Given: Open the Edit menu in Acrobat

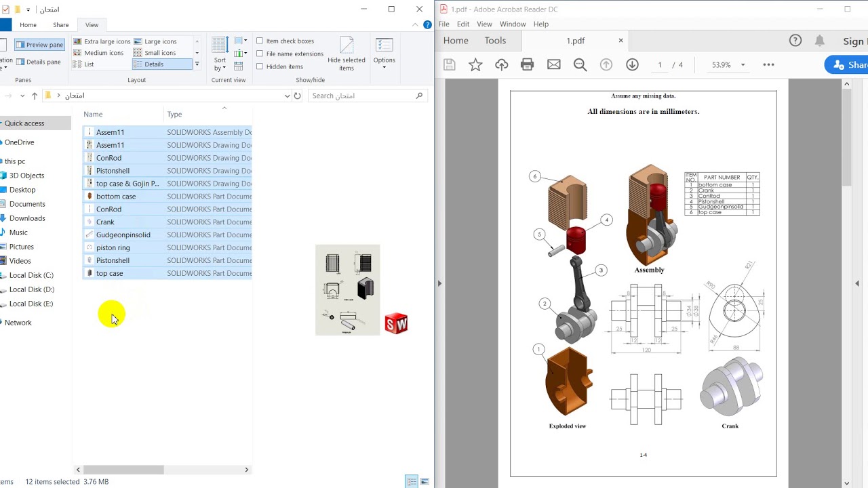Looking at the screenshot, I should pos(463,24).
